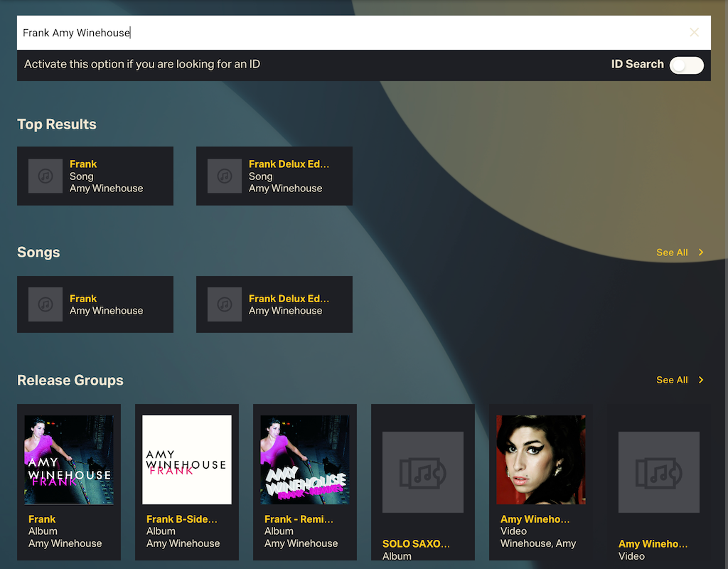Screen dimensions: 728x569
Task: Open the white Frank B-Sides album cover
Action: (x=187, y=460)
